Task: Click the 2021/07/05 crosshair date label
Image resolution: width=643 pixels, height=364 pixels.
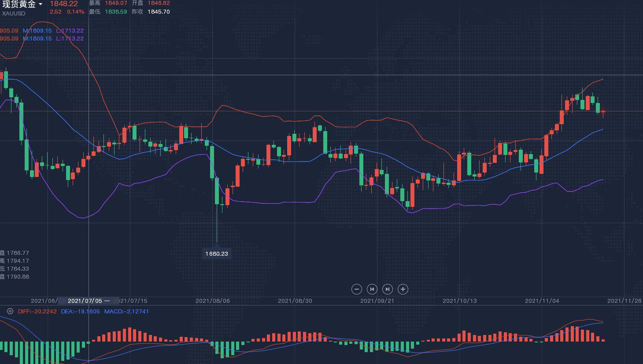Action: coord(85,301)
